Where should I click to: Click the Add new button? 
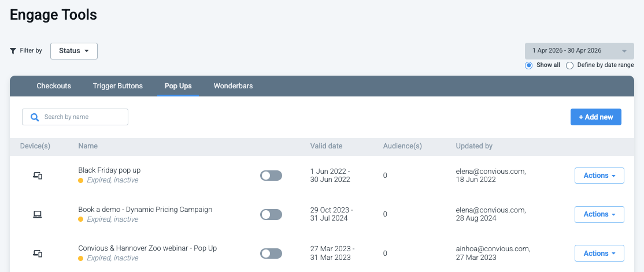coord(596,117)
